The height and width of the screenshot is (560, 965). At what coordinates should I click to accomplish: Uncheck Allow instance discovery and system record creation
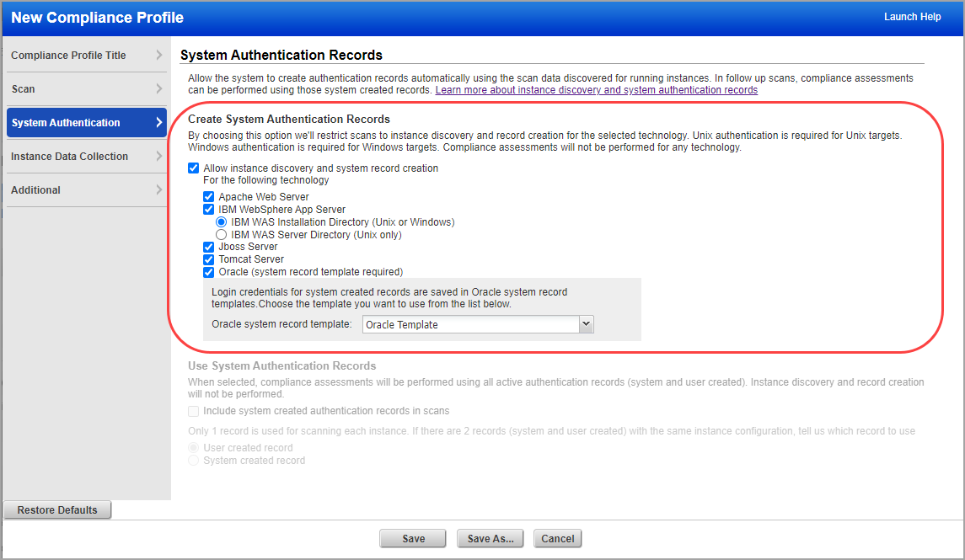[x=193, y=168]
